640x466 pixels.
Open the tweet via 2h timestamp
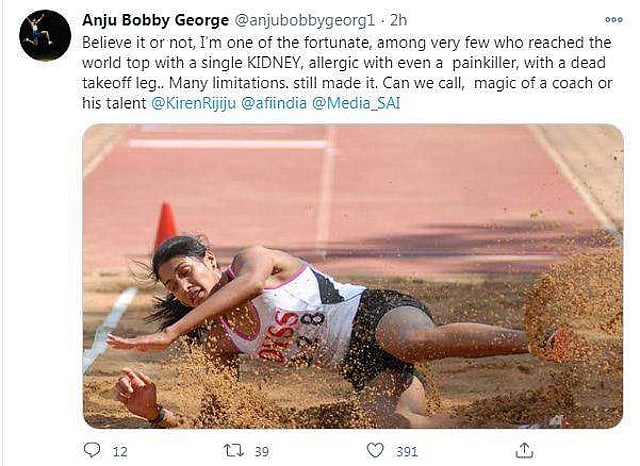pyautogui.click(x=398, y=20)
